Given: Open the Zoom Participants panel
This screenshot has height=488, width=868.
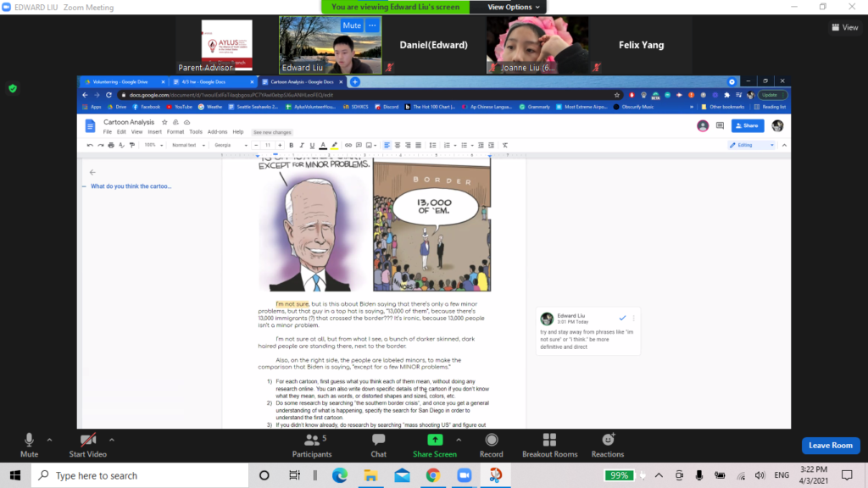Looking at the screenshot, I should click(x=312, y=446).
